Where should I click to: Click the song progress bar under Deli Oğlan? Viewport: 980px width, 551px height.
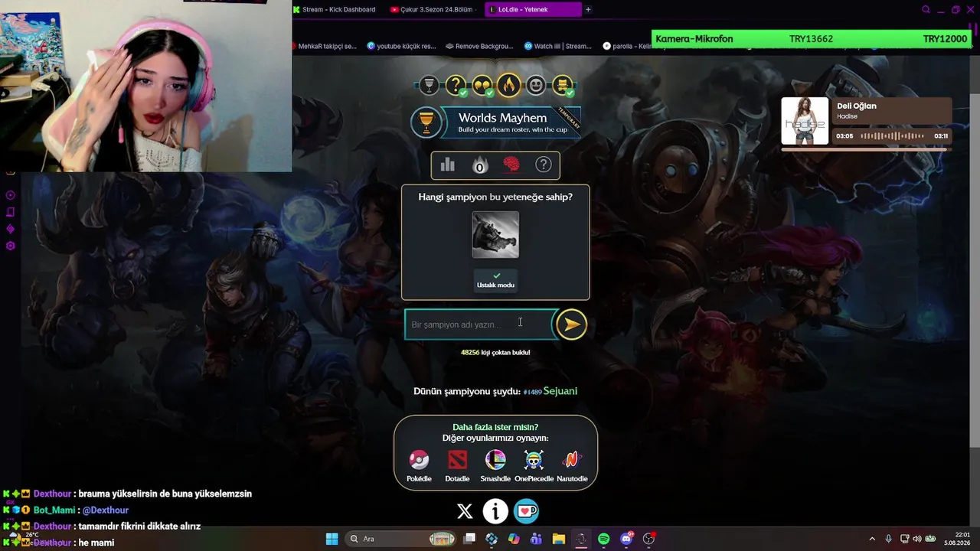[865, 149]
